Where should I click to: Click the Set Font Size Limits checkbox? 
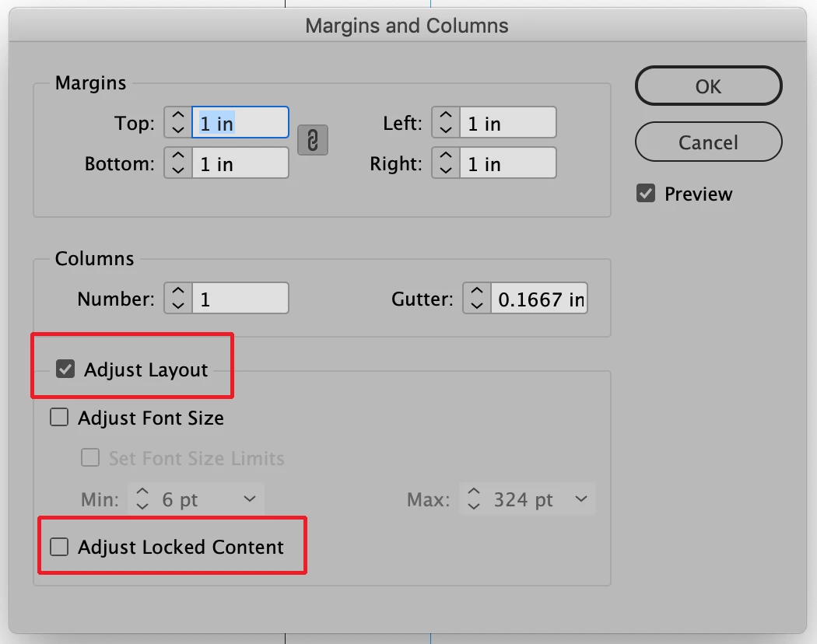tap(90, 457)
